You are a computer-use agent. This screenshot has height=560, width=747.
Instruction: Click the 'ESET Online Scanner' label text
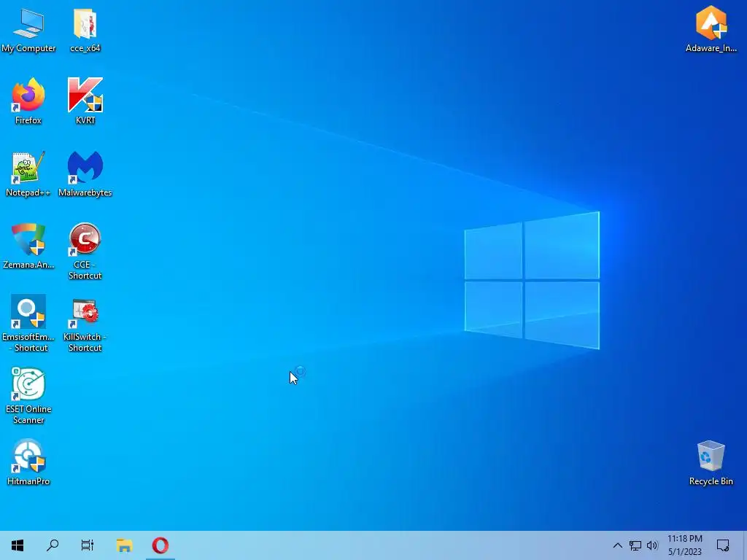28,414
